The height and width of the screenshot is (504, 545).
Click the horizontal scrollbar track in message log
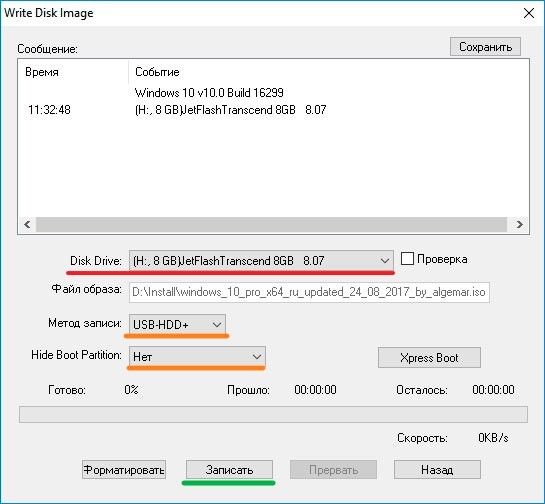coord(271,225)
